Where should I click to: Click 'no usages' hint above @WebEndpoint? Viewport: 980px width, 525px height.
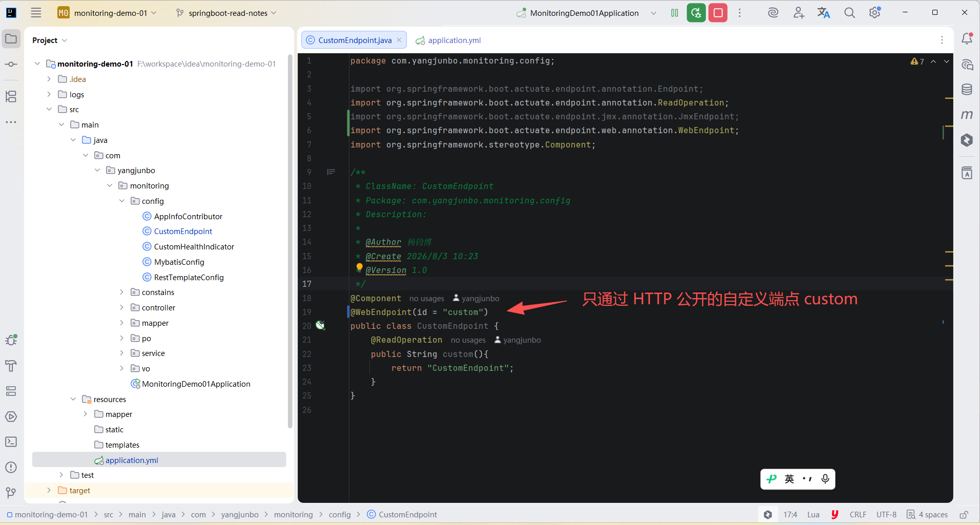click(427, 299)
